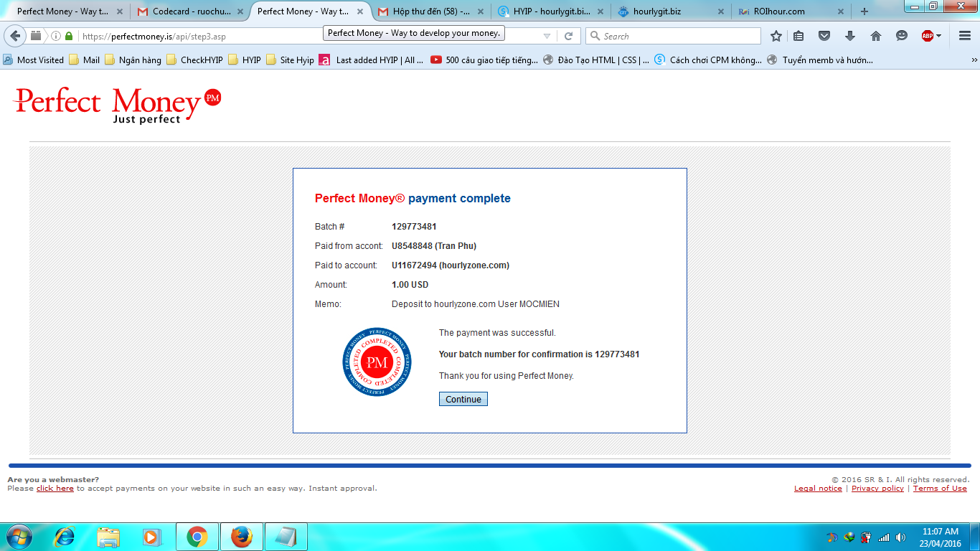The height and width of the screenshot is (551, 980).
Task: Open the '500 câu giao tiếp tiếng' bookmark
Action: click(484, 60)
